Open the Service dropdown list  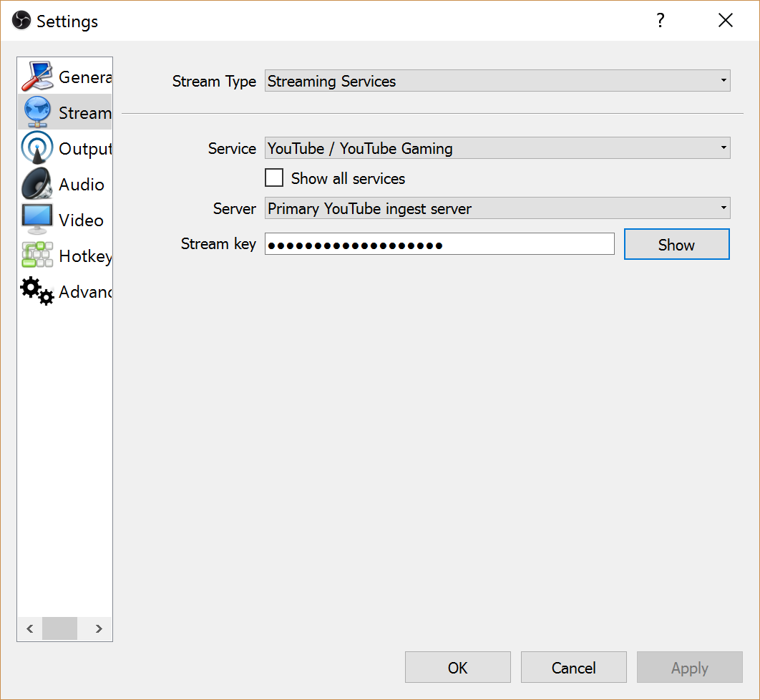pyautogui.click(x=497, y=148)
